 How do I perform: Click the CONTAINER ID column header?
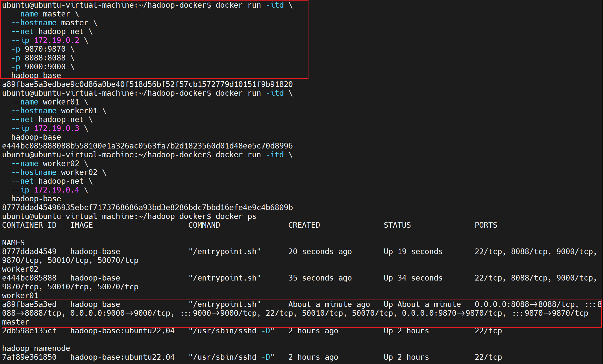point(29,225)
